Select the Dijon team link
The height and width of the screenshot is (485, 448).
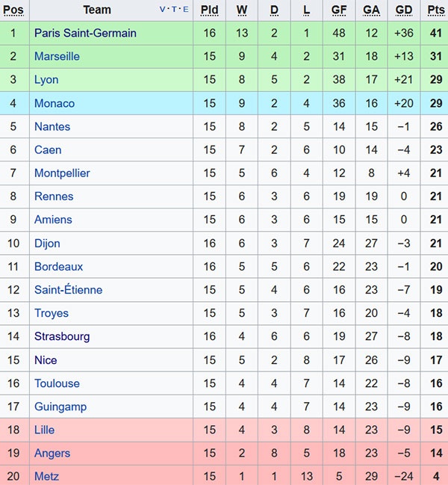click(x=47, y=243)
